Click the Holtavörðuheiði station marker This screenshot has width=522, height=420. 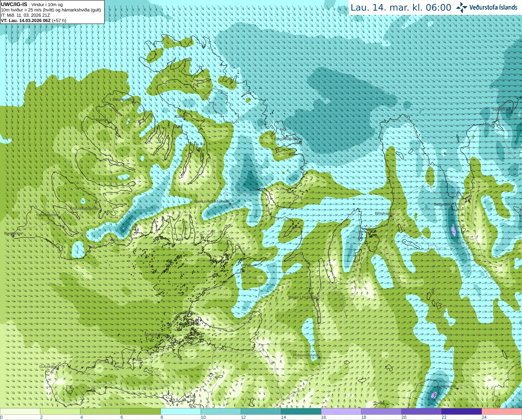320,358
